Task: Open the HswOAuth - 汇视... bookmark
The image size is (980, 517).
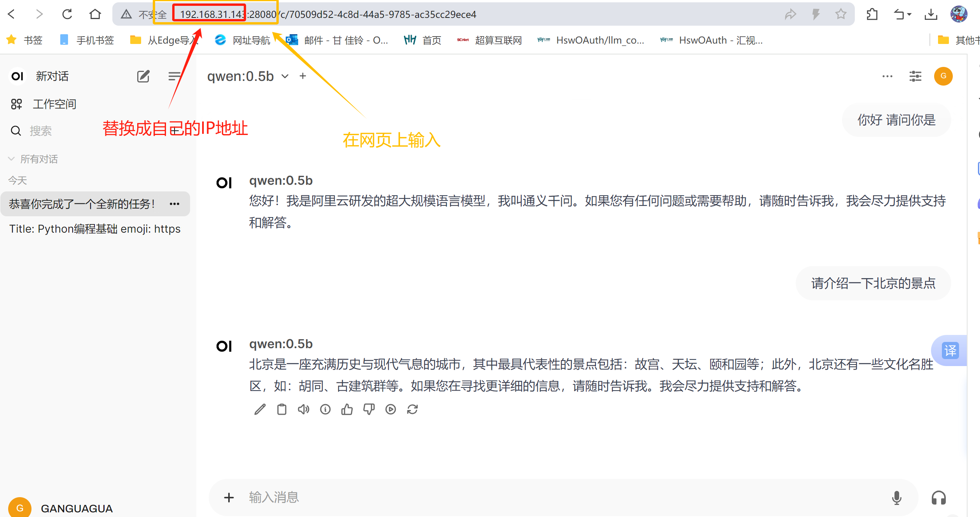Action: tap(711, 40)
